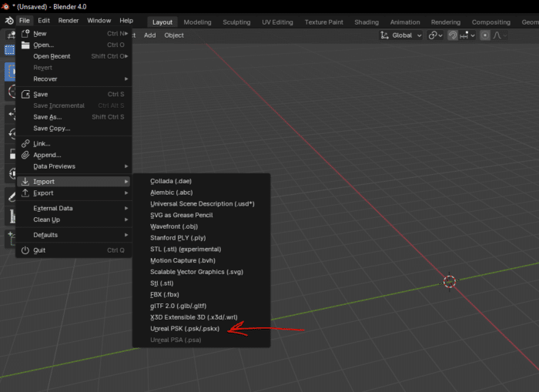The height and width of the screenshot is (392, 539).
Task: Click the greyed-out Revert entry
Action: pyautogui.click(x=74, y=68)
